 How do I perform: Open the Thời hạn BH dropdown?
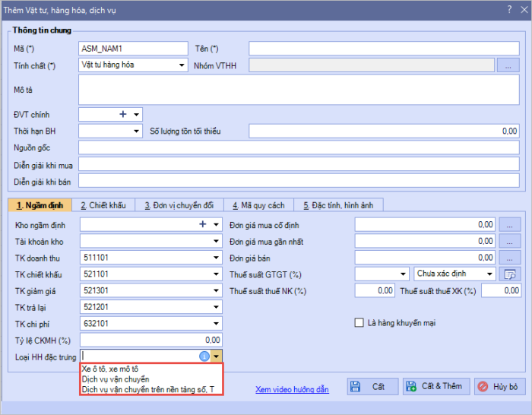click(x=137, y=131)
